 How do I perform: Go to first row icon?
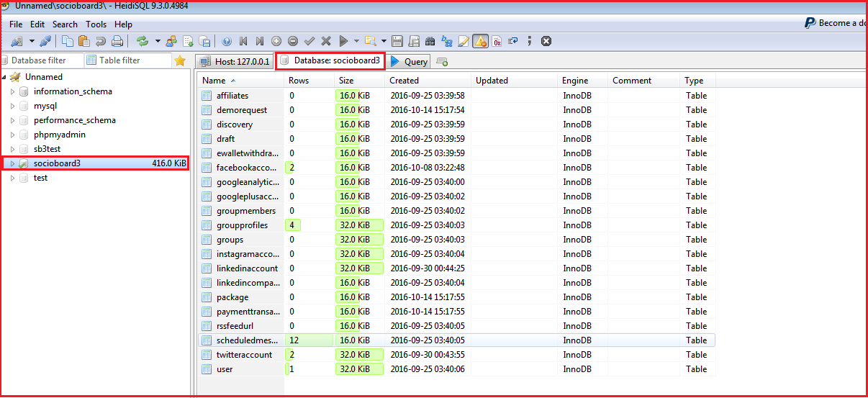(x=243, y=41)
